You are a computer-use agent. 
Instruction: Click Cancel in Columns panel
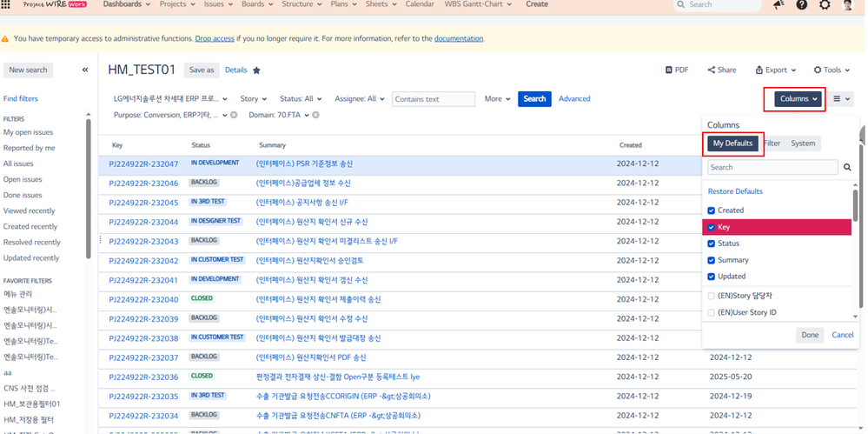pyautogui.click(x=843, y=335)
